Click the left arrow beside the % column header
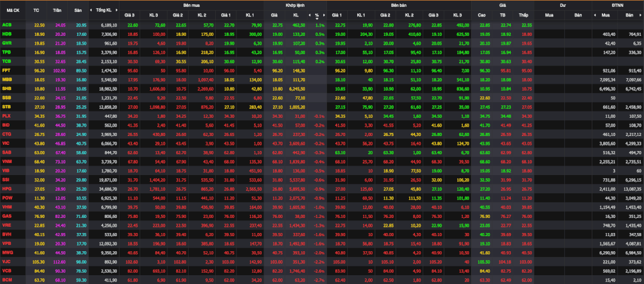This screenshot has width=644, height=284. tap(309, 15)
